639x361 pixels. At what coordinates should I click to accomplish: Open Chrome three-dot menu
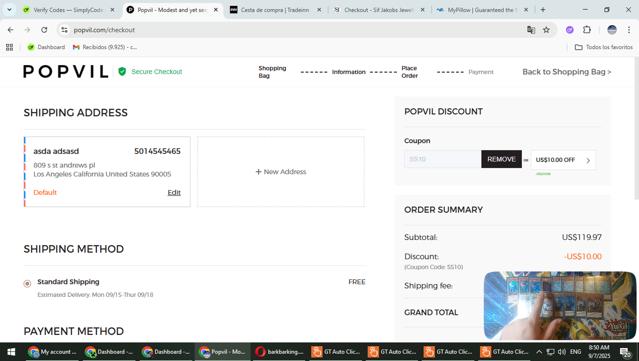(x=629, y=30)
